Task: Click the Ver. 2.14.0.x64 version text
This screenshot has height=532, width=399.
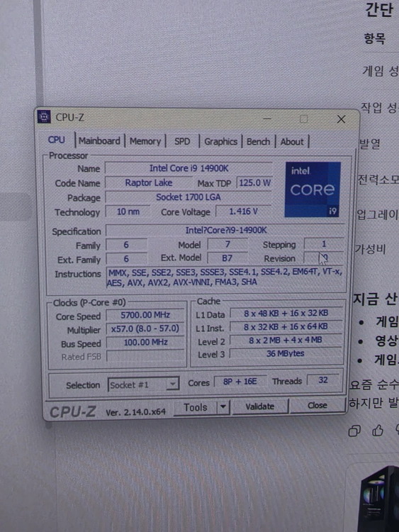Action: pyautogui.click(x=135, y=412)
